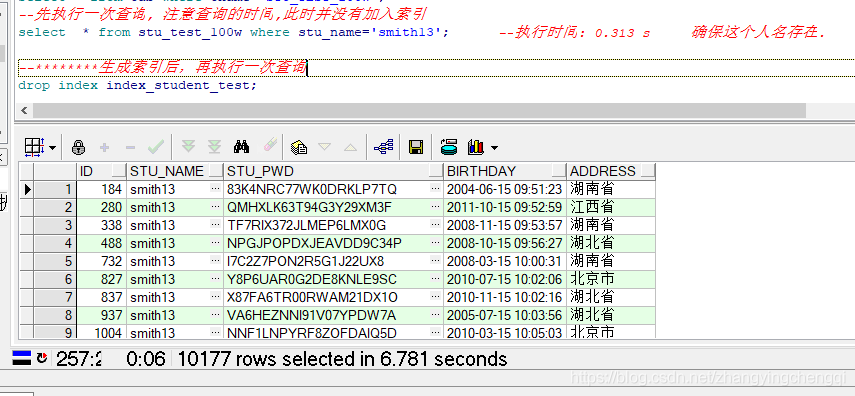The width and height of the screenshot is (855, 396).
Task: Click the blue-striped status bar icon
Action: pos(22,358)
